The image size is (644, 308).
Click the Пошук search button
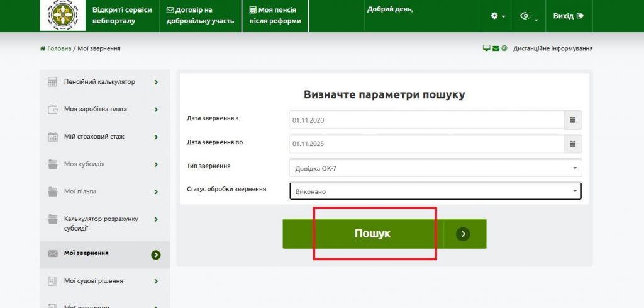384,234
